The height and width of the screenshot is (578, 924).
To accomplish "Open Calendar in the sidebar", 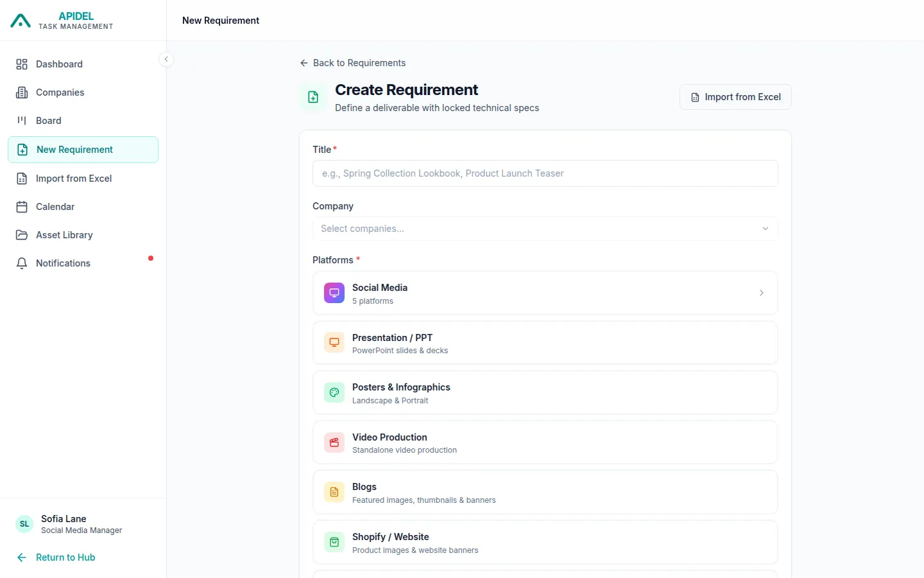I will pos(83,207).
